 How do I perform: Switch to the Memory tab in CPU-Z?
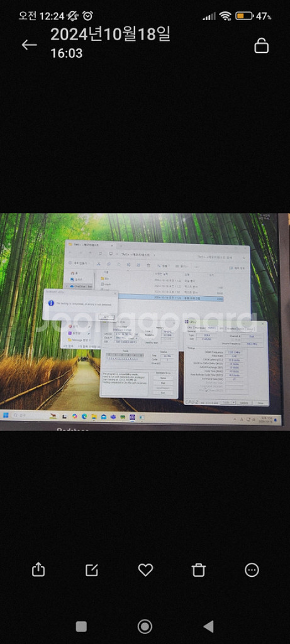pyautogui.click(x=211, y=328)
